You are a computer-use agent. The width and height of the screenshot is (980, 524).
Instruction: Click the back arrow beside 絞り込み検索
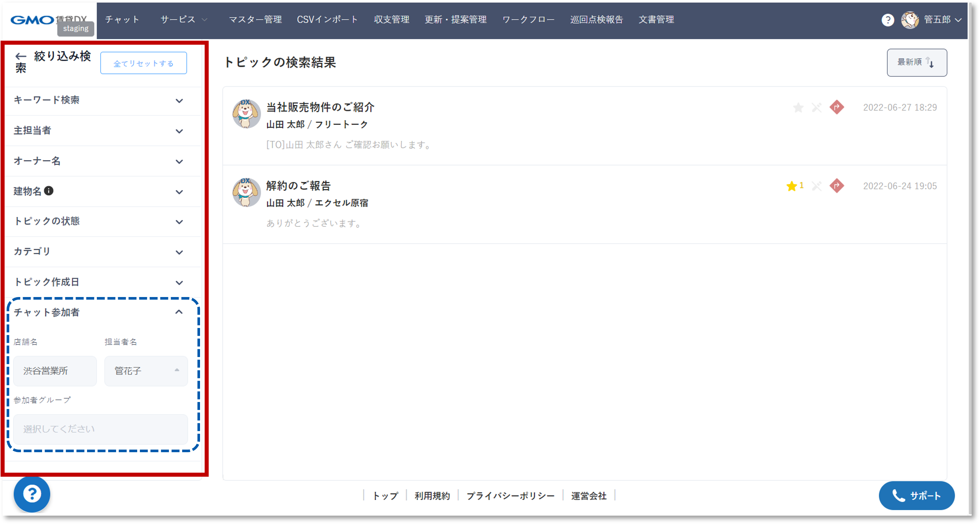pyautogui.click(x=20, y=57)
